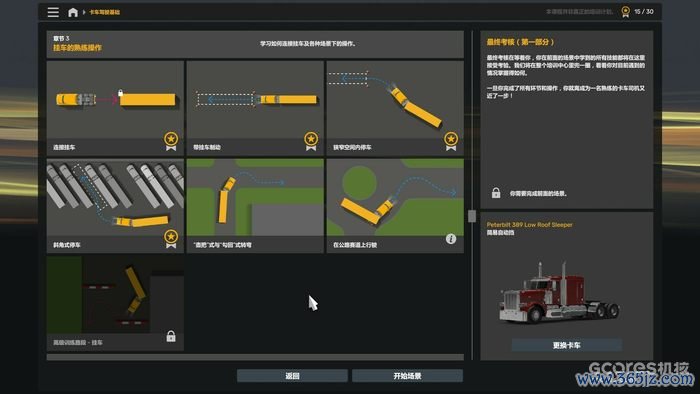Click the medal badge on angled parking tile
The width and height of the screenshot is (700, 394).
[171, 239]
